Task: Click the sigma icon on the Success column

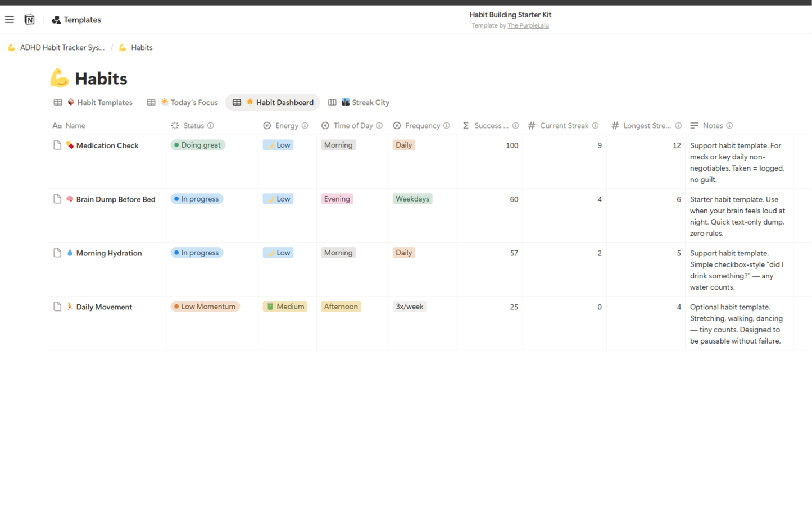Action: [465, 126]
